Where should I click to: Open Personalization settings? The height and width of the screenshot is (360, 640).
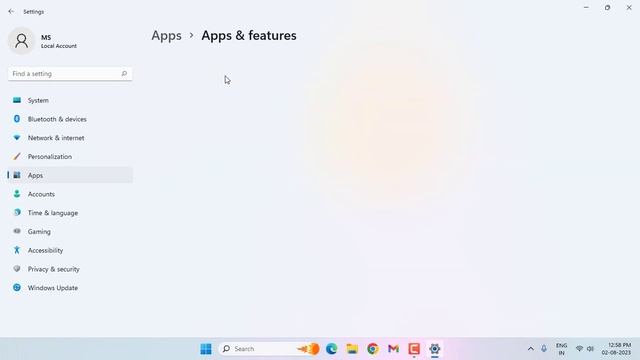coord(70,156)
